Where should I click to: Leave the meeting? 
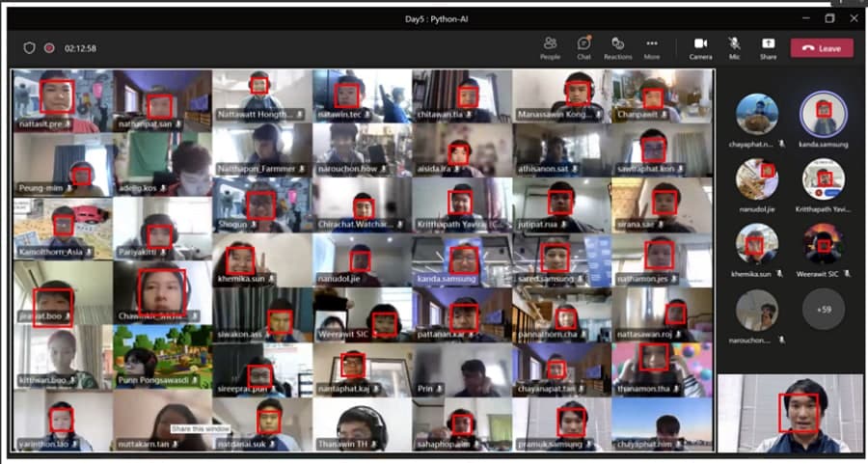click(x=822, y=47)
